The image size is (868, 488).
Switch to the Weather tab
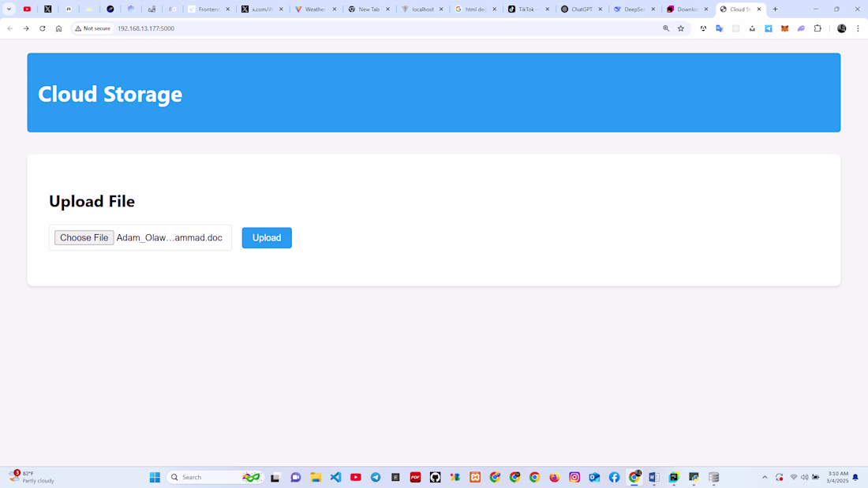coord(316,9)
